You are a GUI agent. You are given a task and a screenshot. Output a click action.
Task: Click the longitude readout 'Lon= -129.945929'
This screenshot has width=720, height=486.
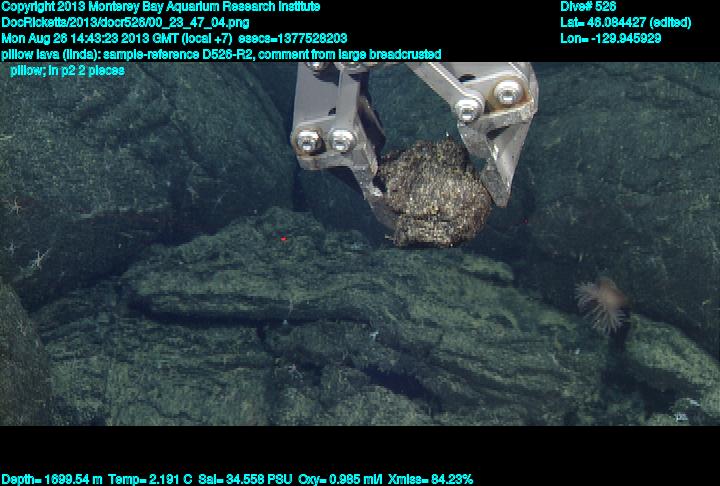click(x=610, y=38)
